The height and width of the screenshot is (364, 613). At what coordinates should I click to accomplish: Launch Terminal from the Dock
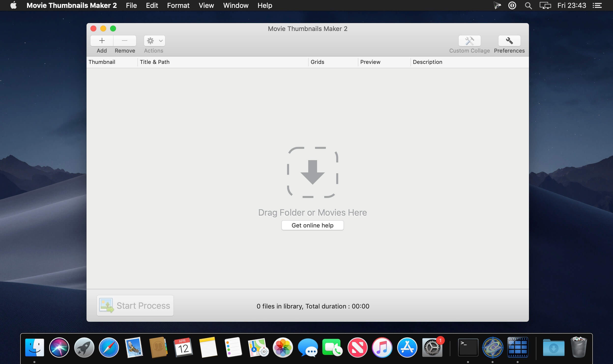tap(468, 347)
